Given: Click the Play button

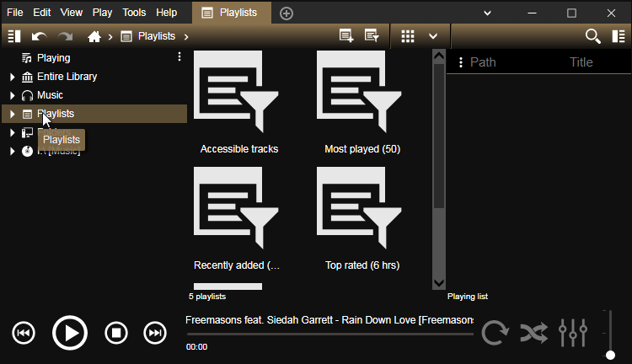Looking at the screenshot, I should click(x=70, y=333).
